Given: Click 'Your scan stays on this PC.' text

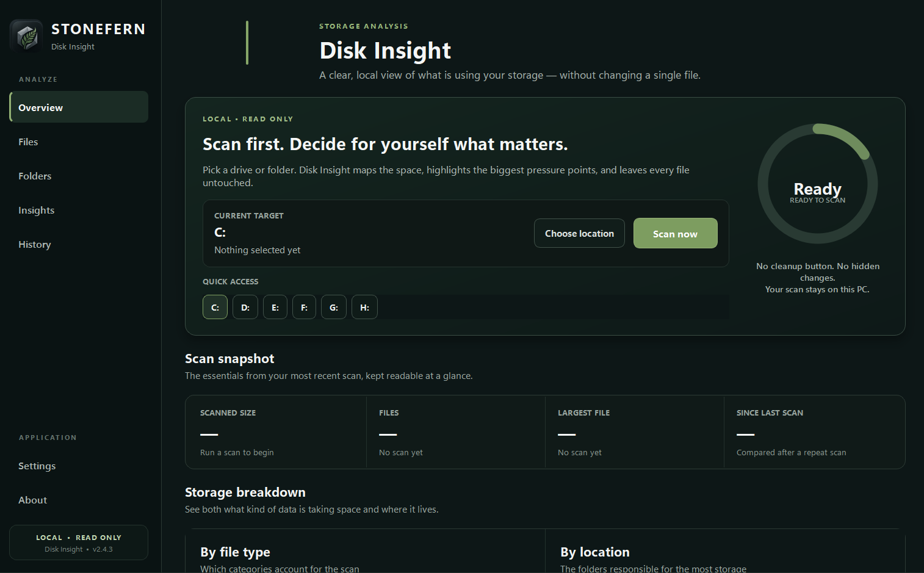Looking at the screenshot, I should point(818,289).
